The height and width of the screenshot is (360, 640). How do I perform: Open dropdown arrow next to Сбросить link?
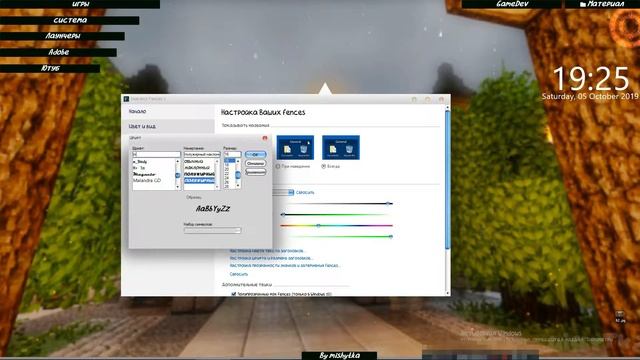click(x=291, y=193)
